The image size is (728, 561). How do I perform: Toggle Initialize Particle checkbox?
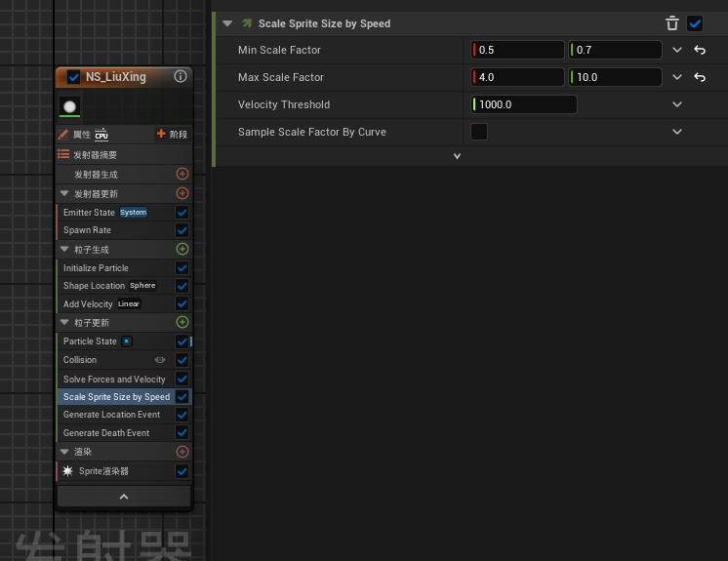click(182, 267)
